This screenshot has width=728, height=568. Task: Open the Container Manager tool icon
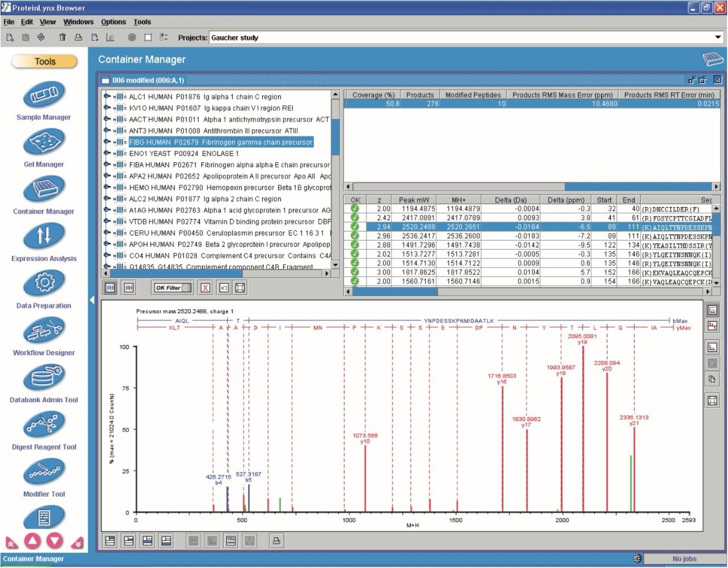click(44, 189)
